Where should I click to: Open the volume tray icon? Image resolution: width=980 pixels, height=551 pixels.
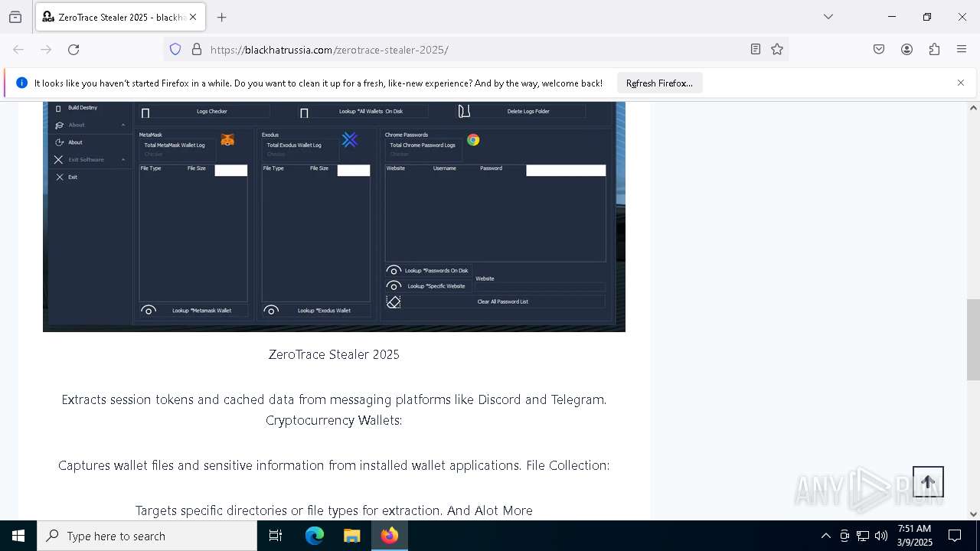[881, 536]
